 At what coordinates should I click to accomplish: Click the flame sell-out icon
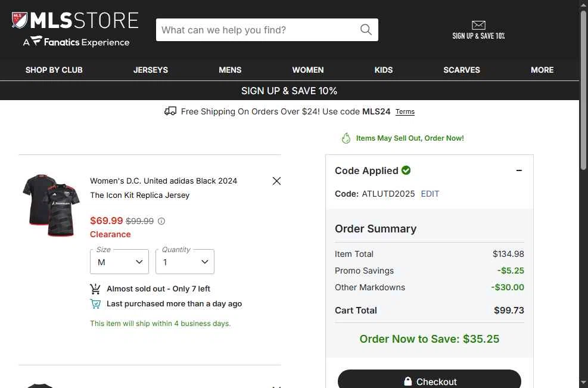346,138
